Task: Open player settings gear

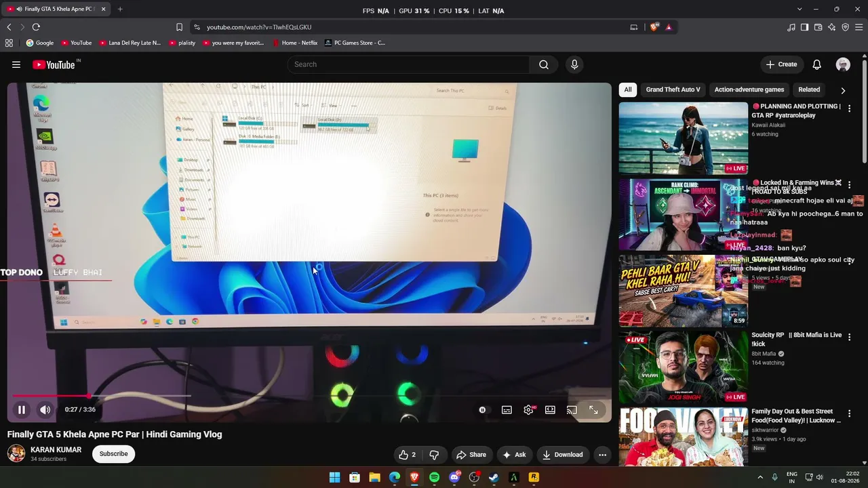Action: [529, 410]
